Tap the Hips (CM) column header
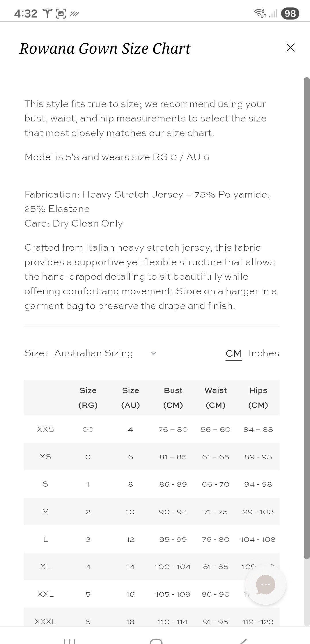The height and width of the screenshot is (644, 310). point(258,398)
